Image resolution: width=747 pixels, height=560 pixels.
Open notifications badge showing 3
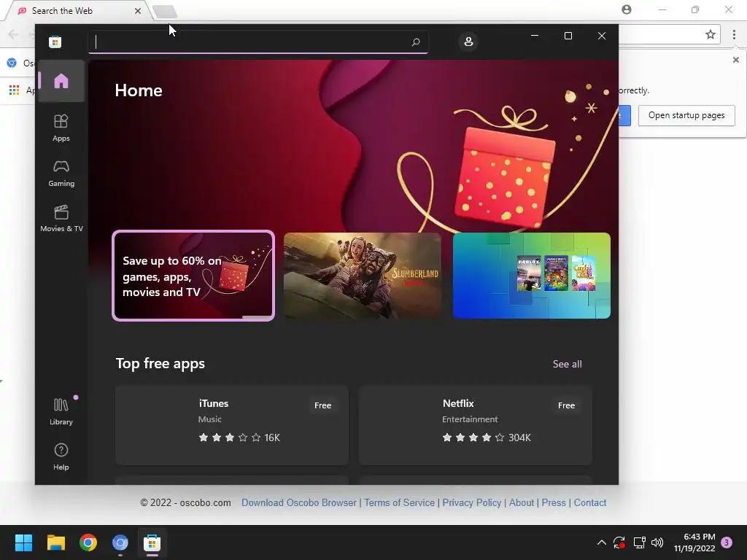[x=727, y=542]
